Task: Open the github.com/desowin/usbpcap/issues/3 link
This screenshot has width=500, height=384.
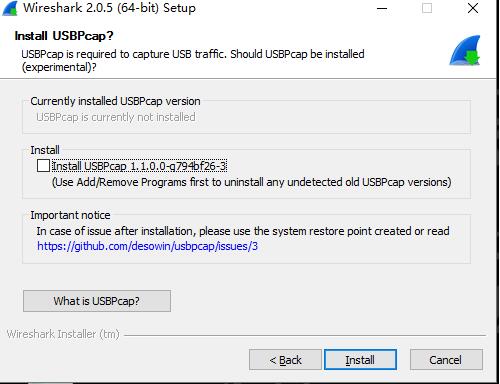Action: click(147, 246)
